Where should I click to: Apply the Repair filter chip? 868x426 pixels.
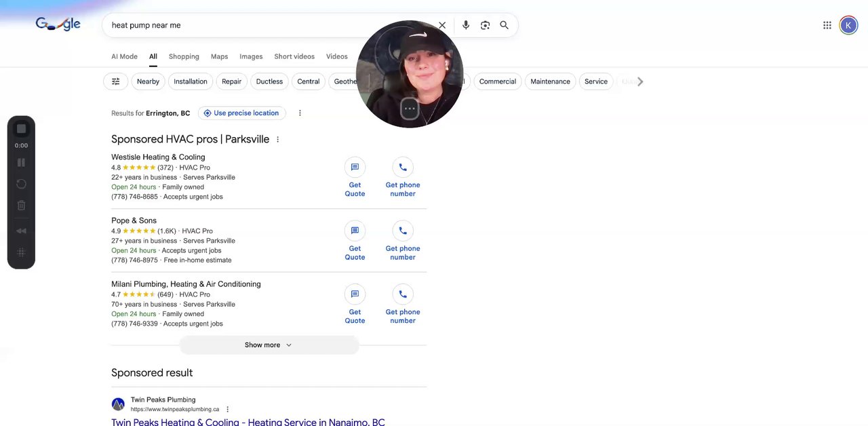[231, 81]
